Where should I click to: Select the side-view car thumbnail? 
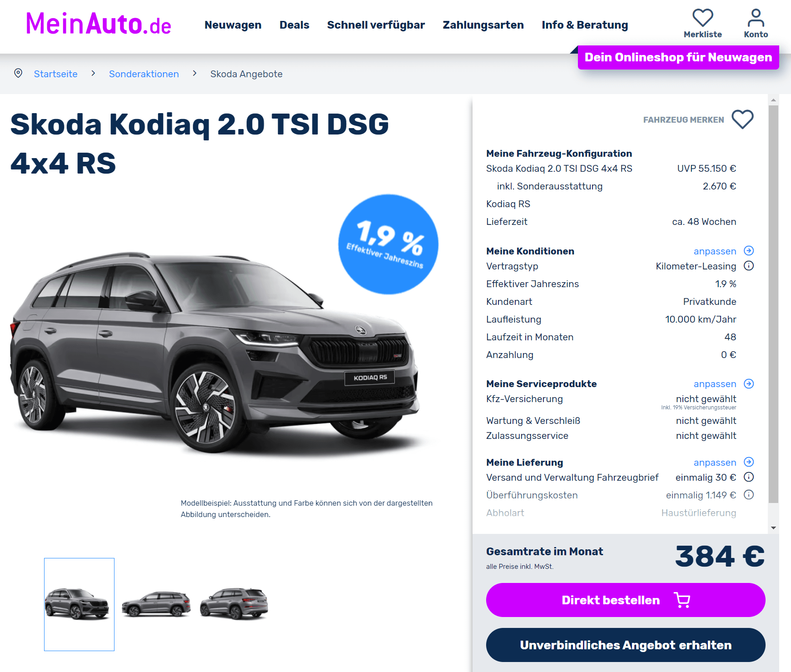[x=156, y=604]
